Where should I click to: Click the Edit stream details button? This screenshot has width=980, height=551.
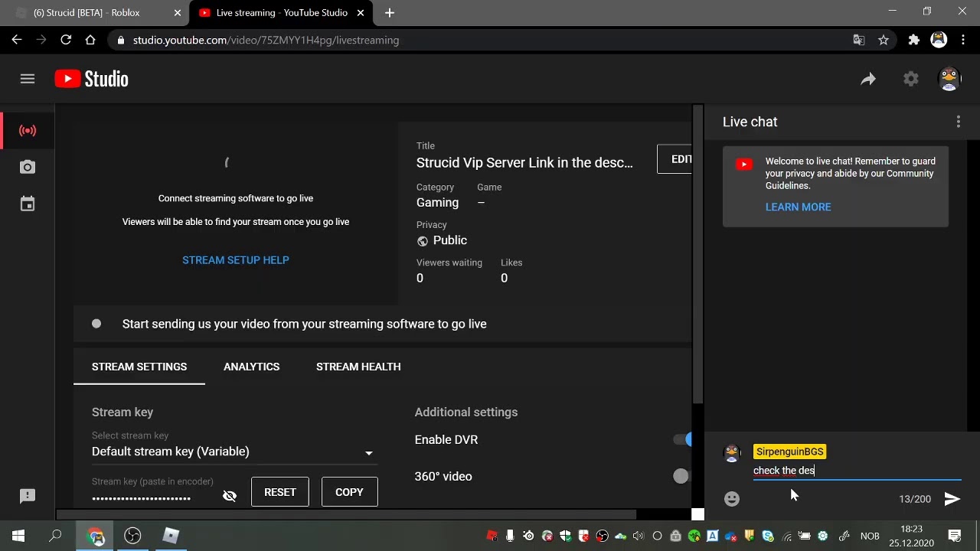(x=675, y=159)
